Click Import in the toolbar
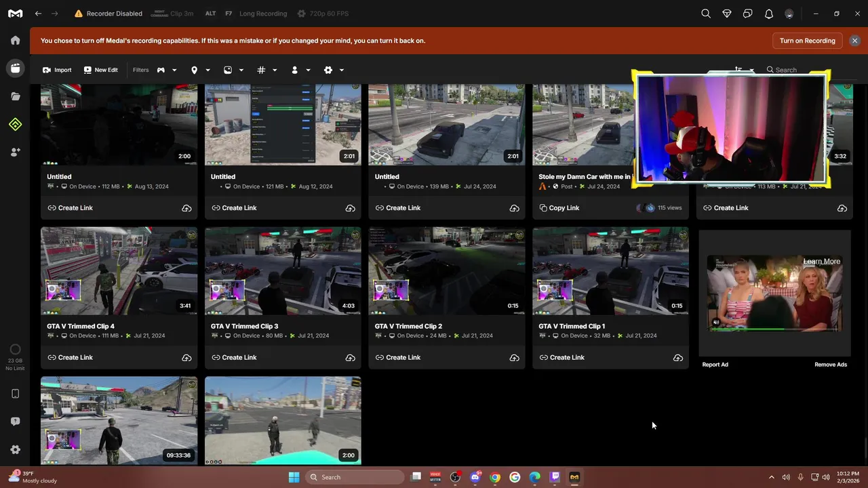 pos(57,70)
